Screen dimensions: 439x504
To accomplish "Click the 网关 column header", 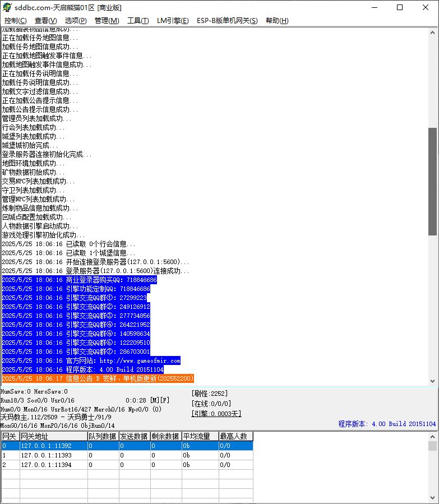I will click(10, 436).
